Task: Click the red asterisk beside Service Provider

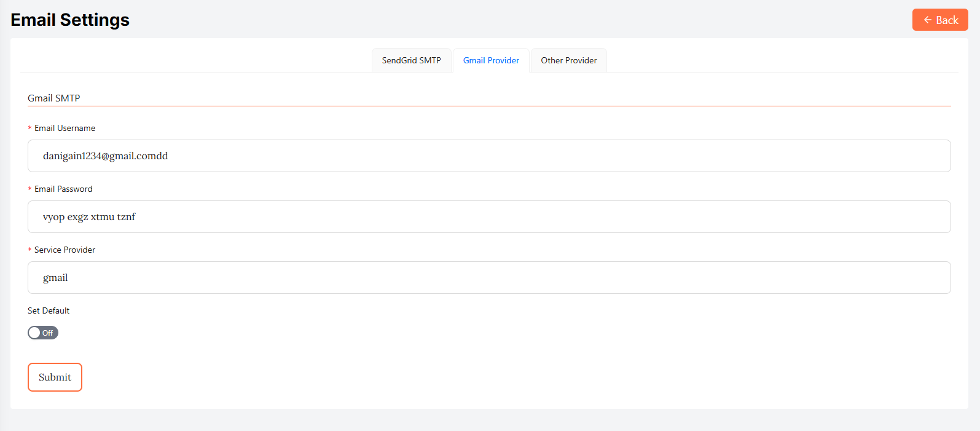Action: click(29, 250)
